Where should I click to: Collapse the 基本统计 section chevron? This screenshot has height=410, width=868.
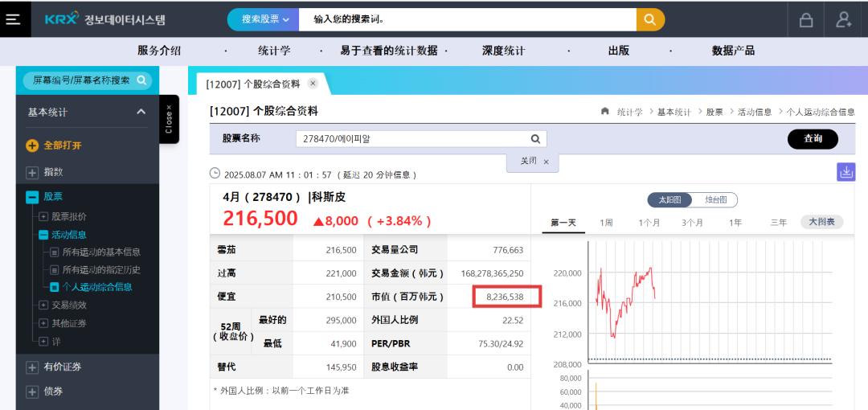click(141, 112)
